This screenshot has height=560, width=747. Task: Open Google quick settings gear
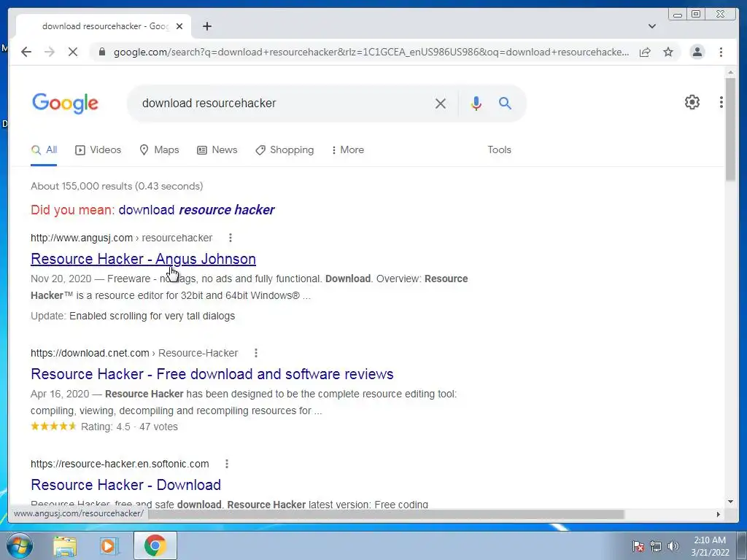click(692, 102)
